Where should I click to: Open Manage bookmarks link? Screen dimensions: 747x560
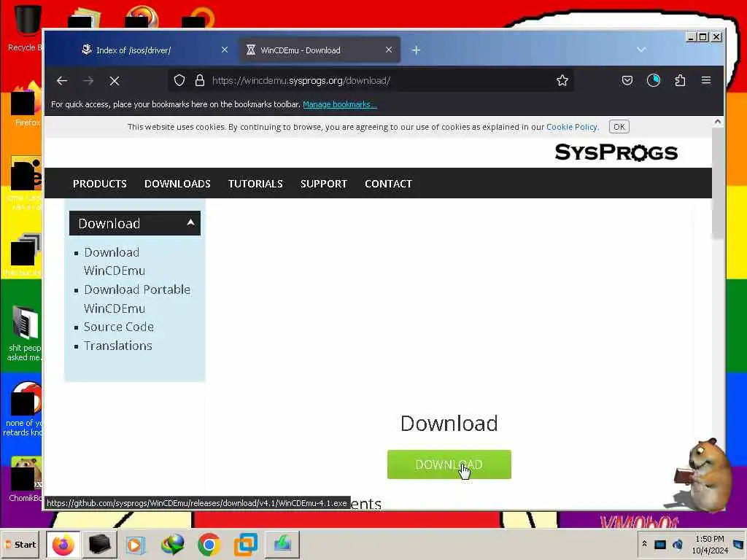340,104
